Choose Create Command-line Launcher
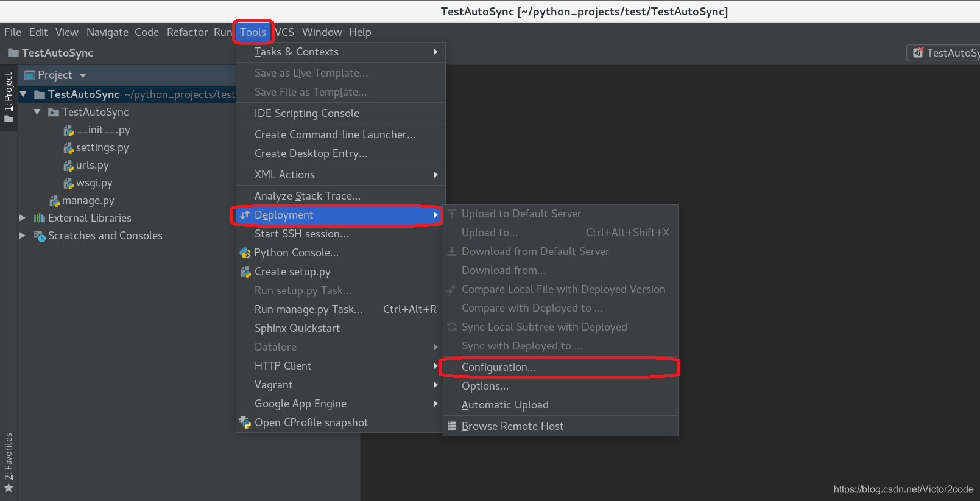The height and width of the screenshot is (501, 980). pos(340,135)
